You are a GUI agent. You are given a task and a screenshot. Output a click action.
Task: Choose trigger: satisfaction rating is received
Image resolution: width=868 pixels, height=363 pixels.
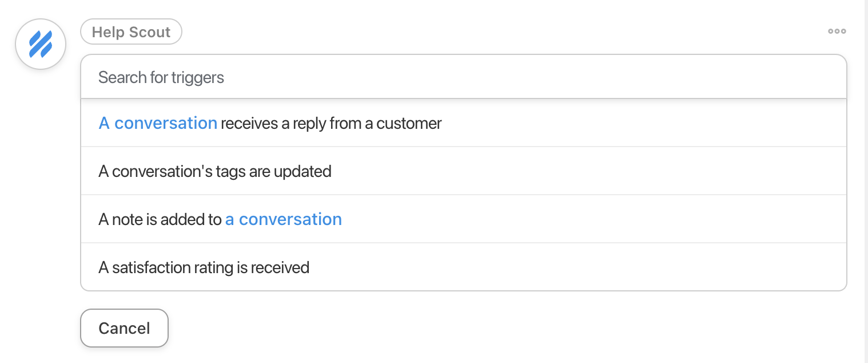tap(463, 267)
